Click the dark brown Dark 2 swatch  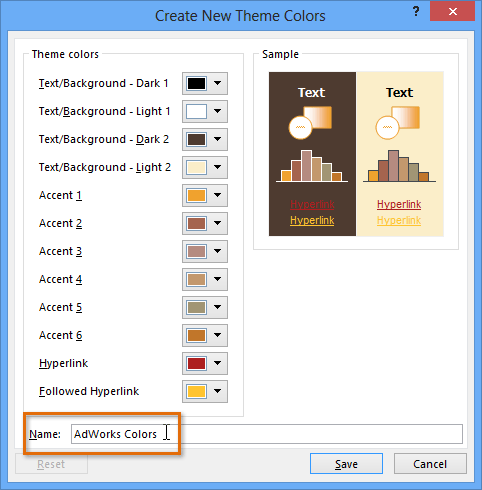pyautogui.click(x=196, y=139)
